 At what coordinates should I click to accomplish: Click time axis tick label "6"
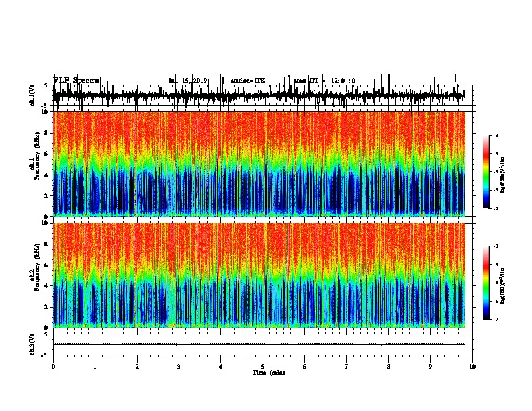click(305, 367)
